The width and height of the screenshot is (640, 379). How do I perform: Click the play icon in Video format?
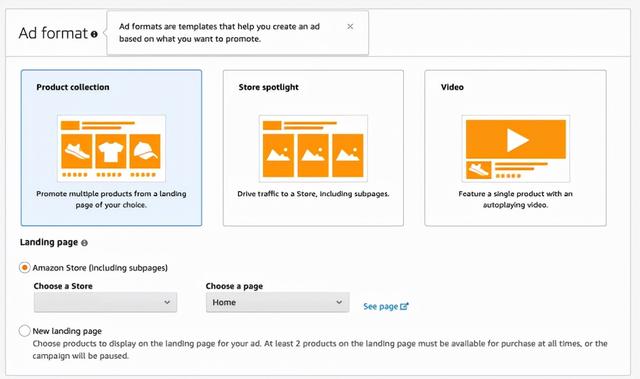518,140
